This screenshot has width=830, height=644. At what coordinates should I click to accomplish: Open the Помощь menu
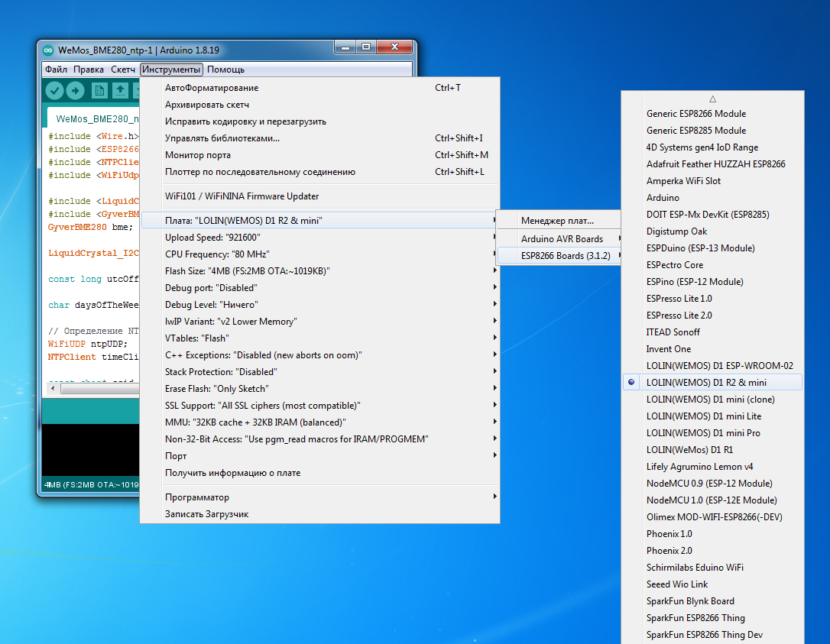225,70
